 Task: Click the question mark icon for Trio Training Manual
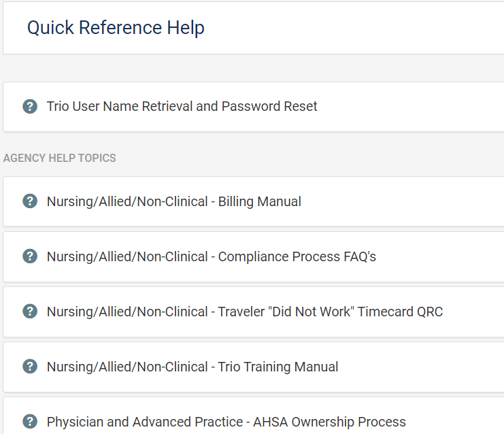coord(30,367)
